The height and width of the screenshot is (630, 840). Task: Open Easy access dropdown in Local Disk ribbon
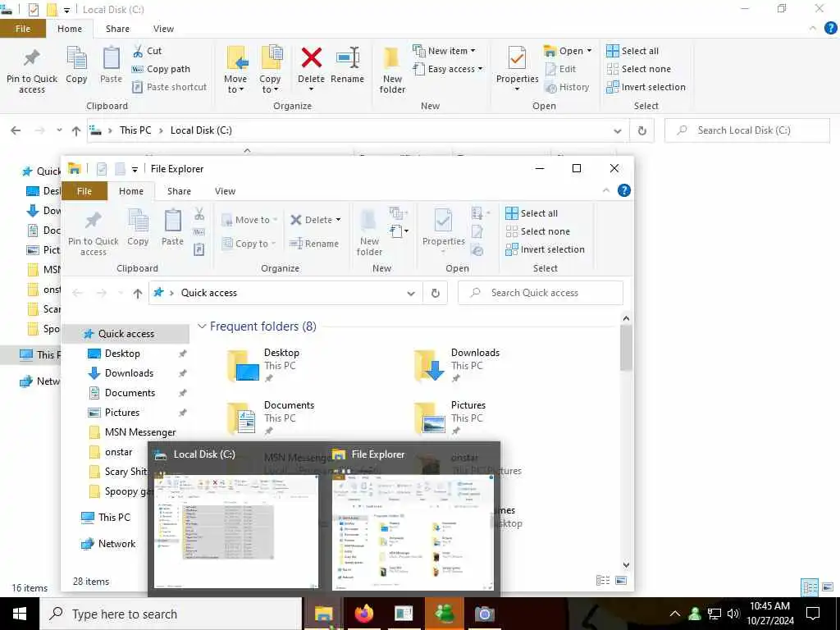point(449,69)
